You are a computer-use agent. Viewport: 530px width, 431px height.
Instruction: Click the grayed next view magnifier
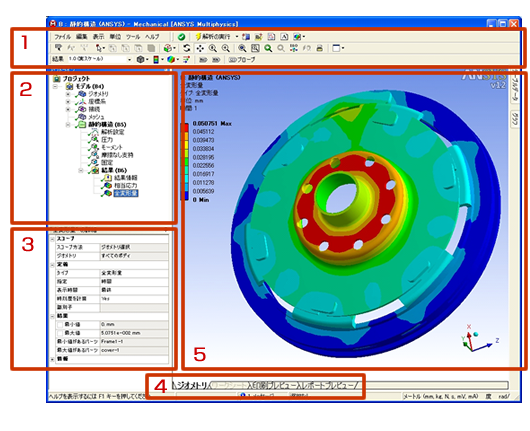tap(281, 48)
